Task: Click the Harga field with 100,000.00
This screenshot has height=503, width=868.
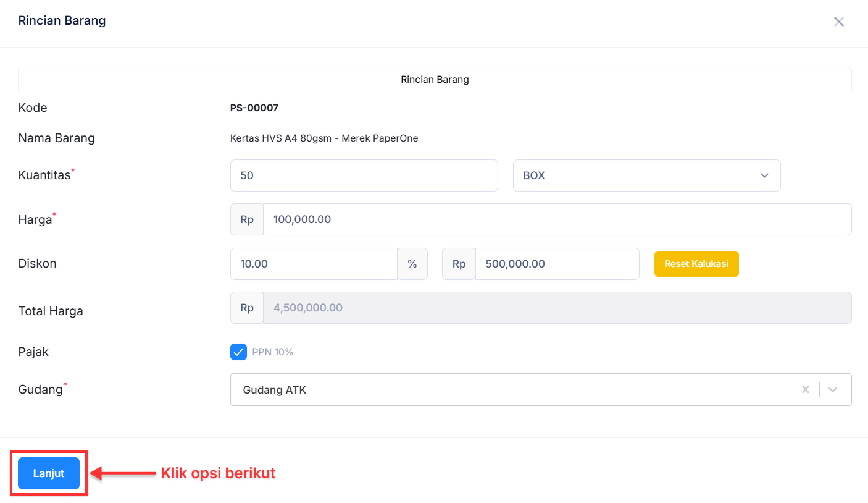Action: [x=557, y=219]
